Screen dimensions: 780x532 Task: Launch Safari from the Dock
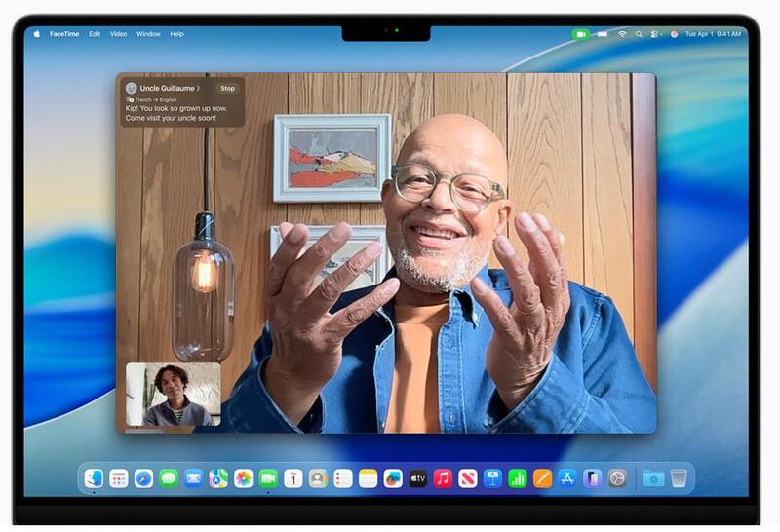[x=143, y=478]
